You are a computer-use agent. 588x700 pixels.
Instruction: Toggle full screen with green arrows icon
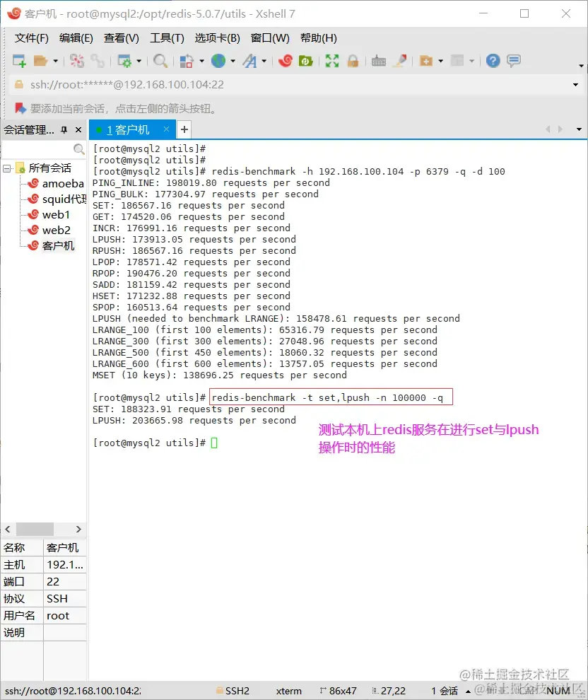332,61
